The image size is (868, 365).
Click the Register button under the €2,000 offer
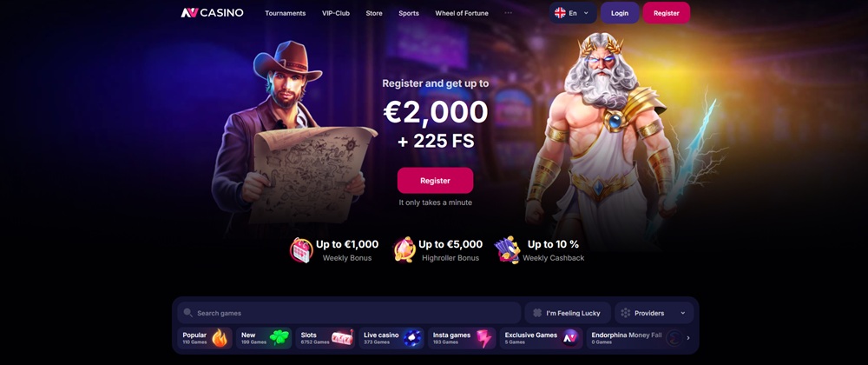pyautogui.click(x=435, y=181)
